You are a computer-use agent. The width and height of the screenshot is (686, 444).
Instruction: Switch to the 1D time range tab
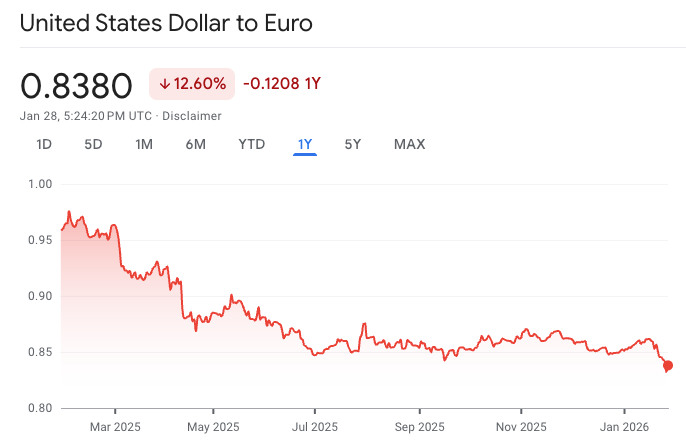[44, 144]
